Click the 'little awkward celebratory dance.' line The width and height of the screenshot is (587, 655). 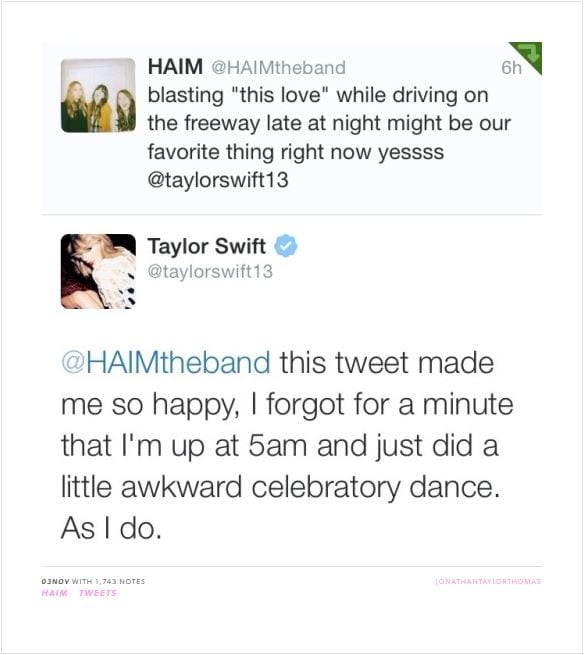tap(280, 487)
